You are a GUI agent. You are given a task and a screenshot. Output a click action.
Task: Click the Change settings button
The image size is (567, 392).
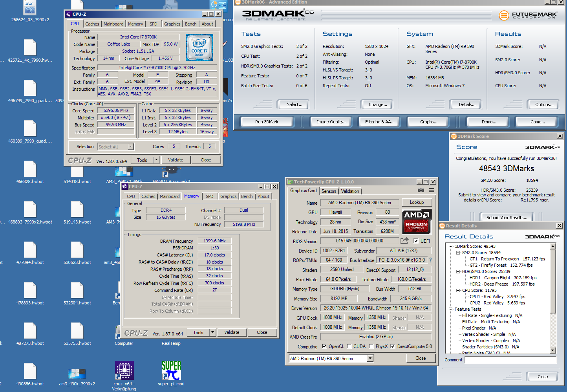[x=378, y=104]
